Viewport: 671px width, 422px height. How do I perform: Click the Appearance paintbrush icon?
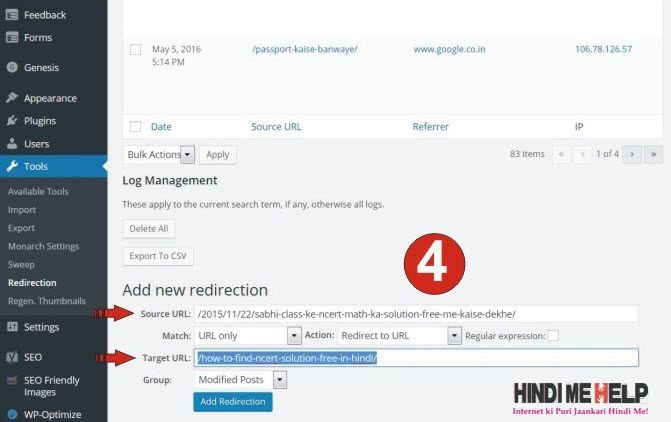[12, 98]
